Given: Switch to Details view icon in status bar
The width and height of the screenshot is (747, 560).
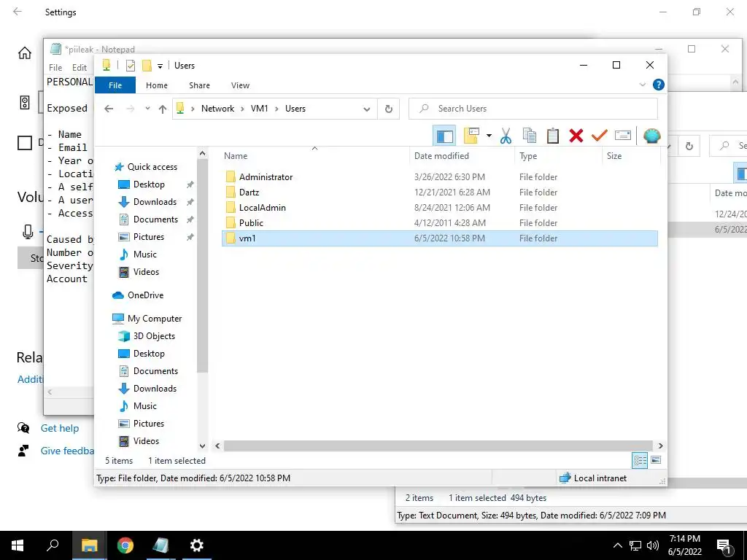Looking at the screenshot, I should [x=640, y=460].
